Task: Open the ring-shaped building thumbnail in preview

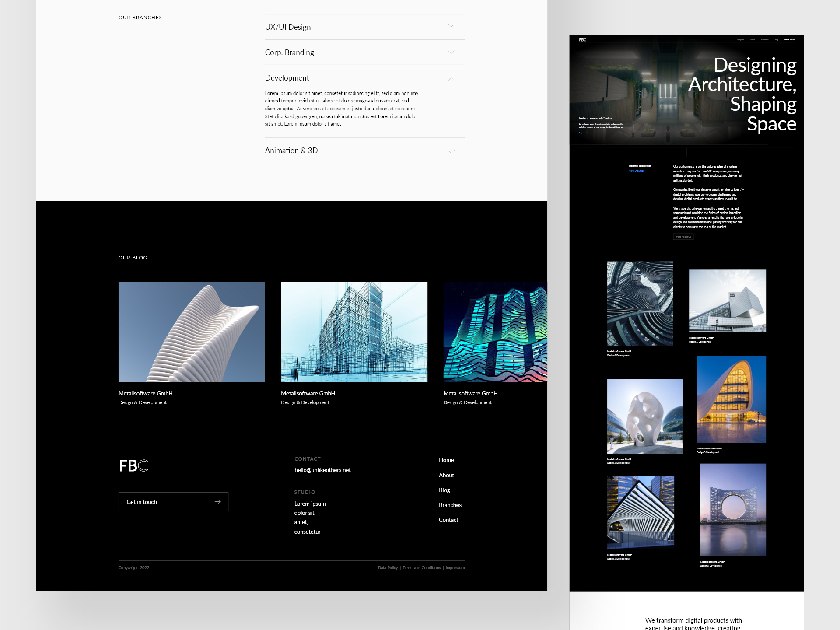Action: pyautogui.click(x=733, y=510)
